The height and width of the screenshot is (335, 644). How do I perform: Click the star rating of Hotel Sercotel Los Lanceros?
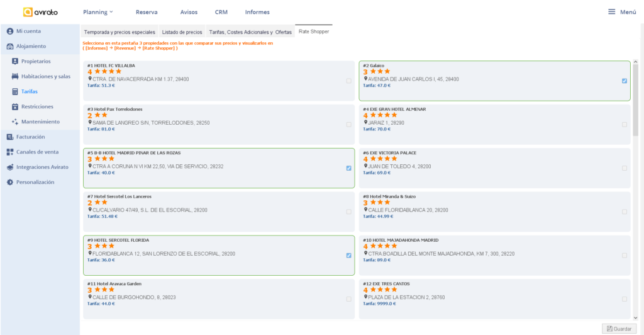(x=97, y=203)
